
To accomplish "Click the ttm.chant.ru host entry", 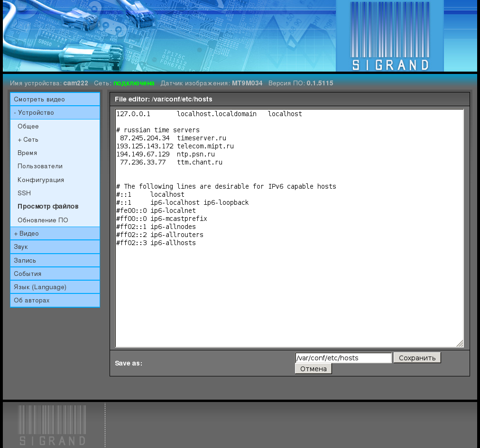I will pos(171,162).
